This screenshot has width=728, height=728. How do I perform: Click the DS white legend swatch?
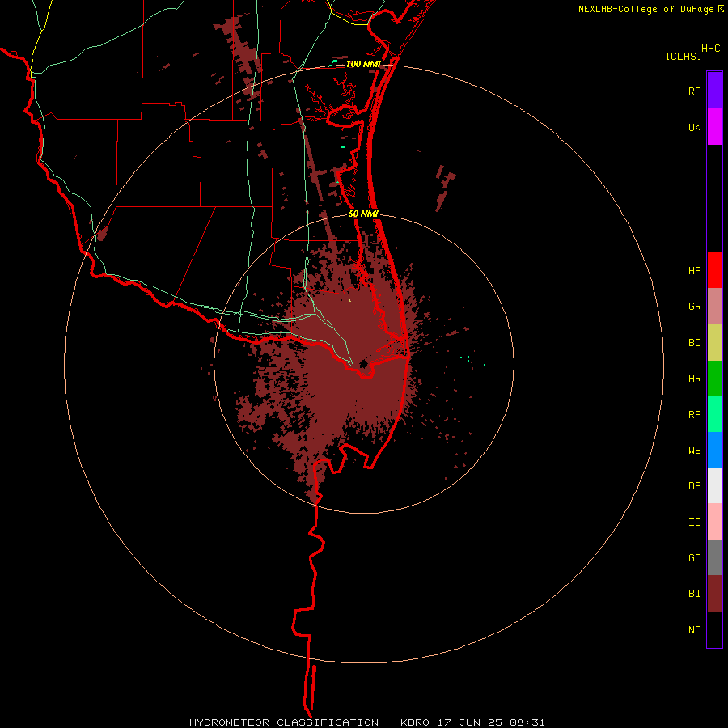[714, 485]
